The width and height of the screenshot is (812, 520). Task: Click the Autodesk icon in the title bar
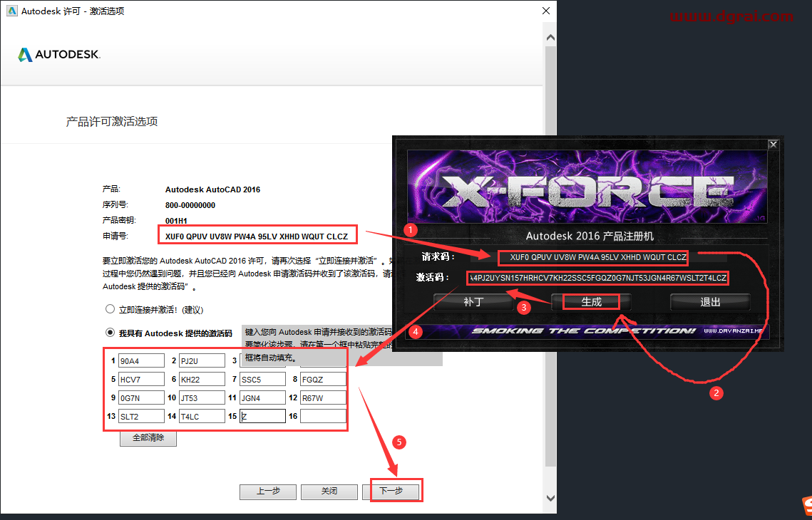(11, 11)
